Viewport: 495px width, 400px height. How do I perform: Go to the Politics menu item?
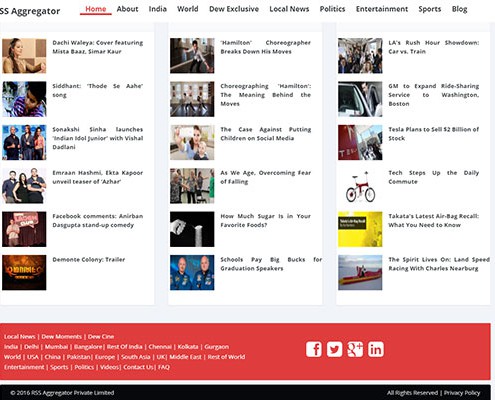tap(332, 9)
